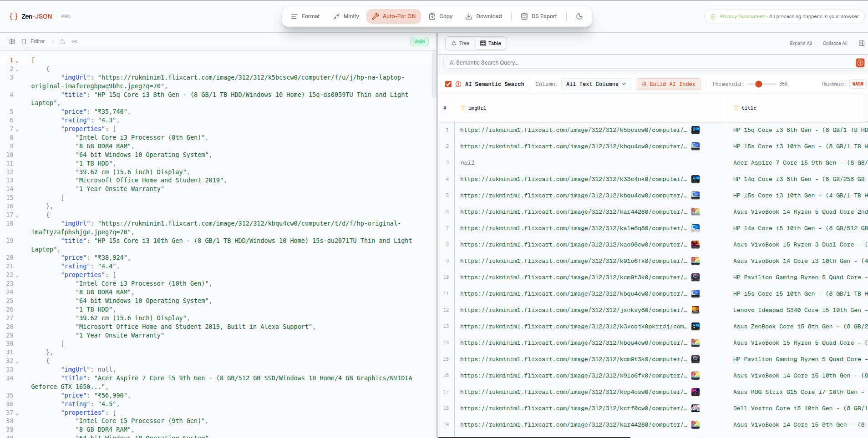Collapse the properties fold arrow on line 22
This screenshot has height=438, width=868.
coord(17,276)
